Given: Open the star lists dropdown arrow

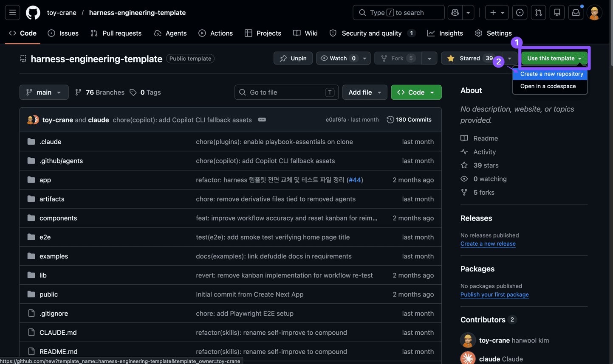Looking at the screenshot, I should point(509,58).
